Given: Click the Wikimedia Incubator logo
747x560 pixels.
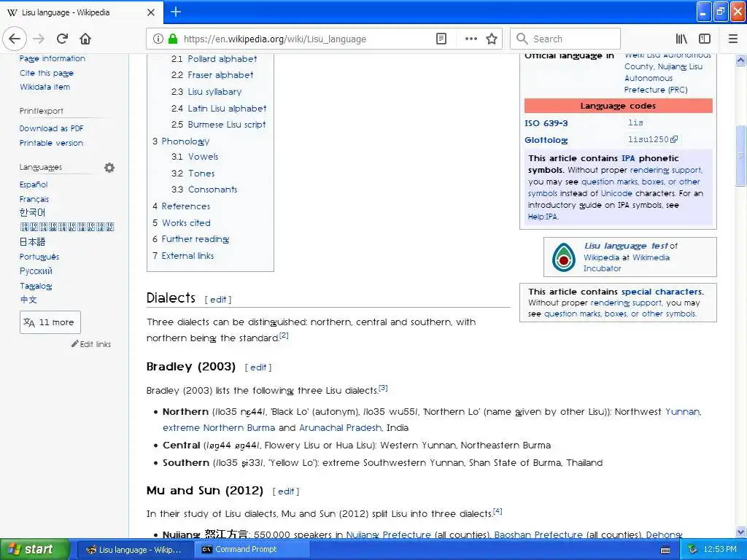Looking at the screenshot, I should (x=564, y=257).
